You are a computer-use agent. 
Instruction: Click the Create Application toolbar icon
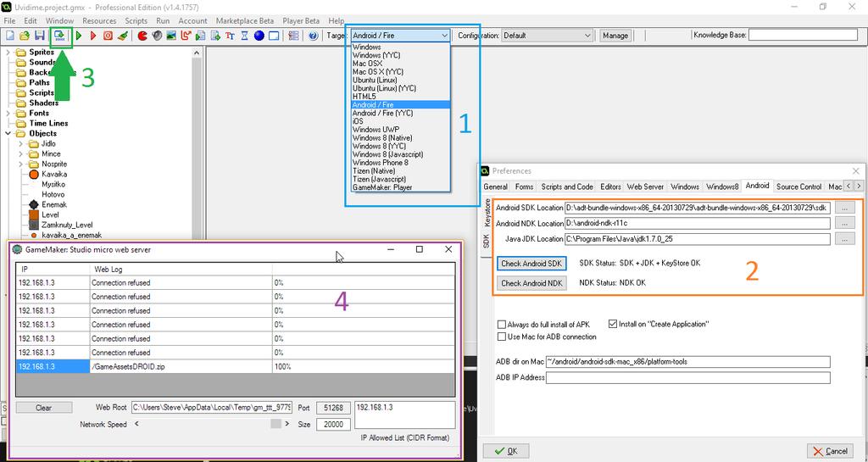tap(60, 36)
